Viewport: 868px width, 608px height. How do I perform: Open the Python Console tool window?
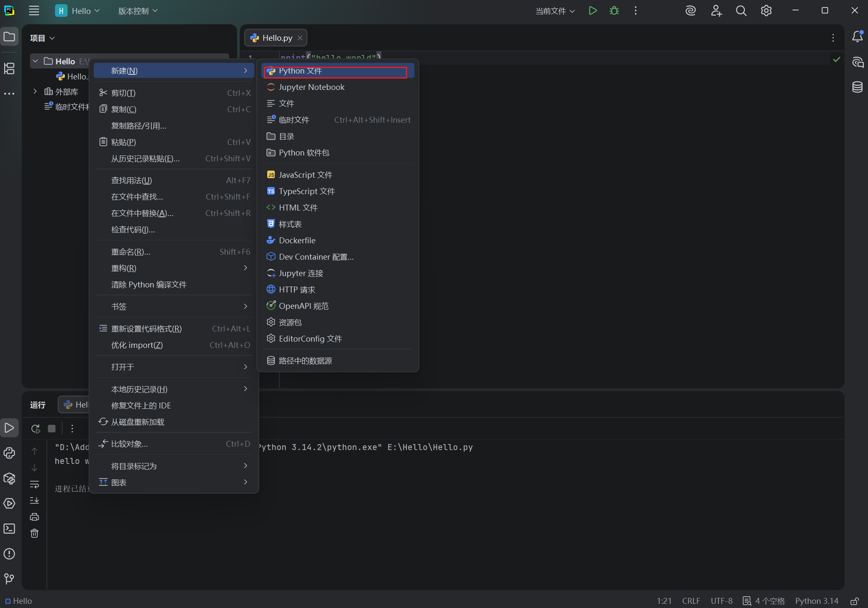(x=9, y=453)
